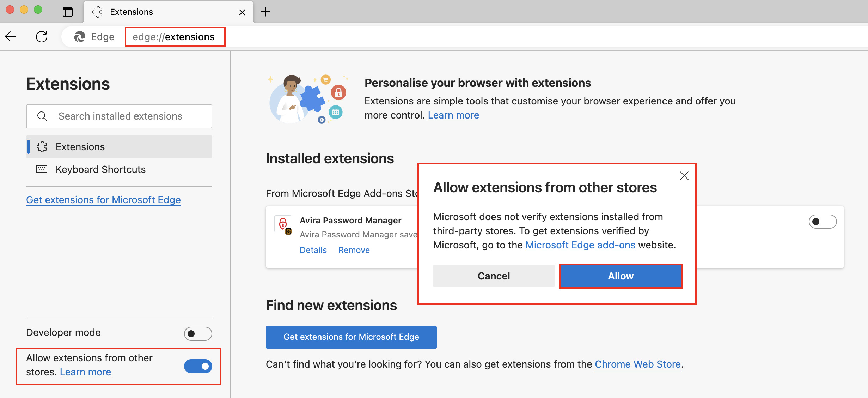
Task: Close the Extensions tab
Action: 242,12
